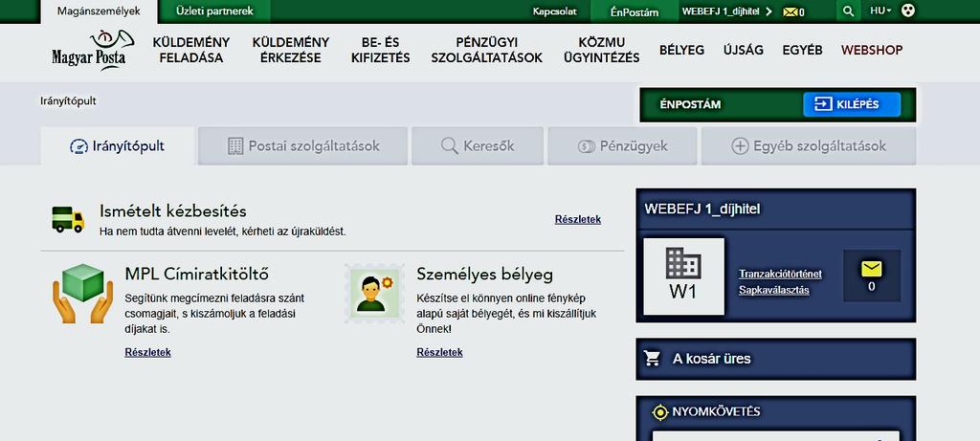Select the Irányítópult tab
The width and height of the screenshot is (980, 441).
coord(118,146)
